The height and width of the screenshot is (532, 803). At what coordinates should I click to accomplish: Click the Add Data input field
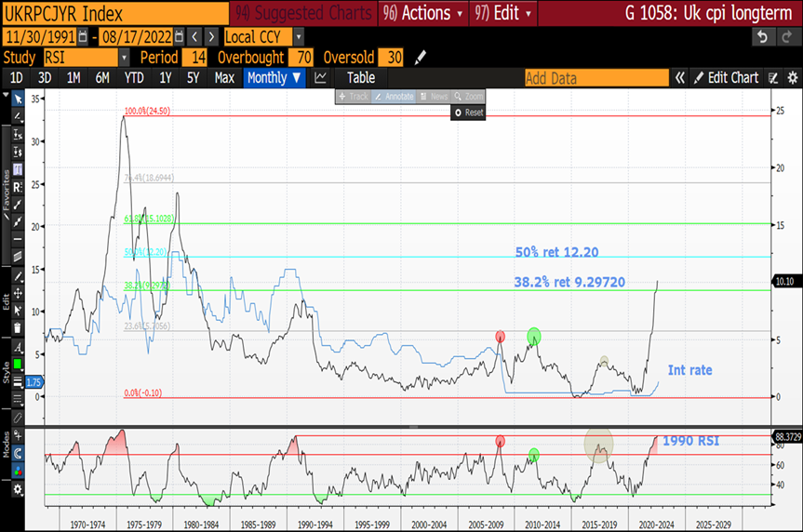tap(596, 78)
